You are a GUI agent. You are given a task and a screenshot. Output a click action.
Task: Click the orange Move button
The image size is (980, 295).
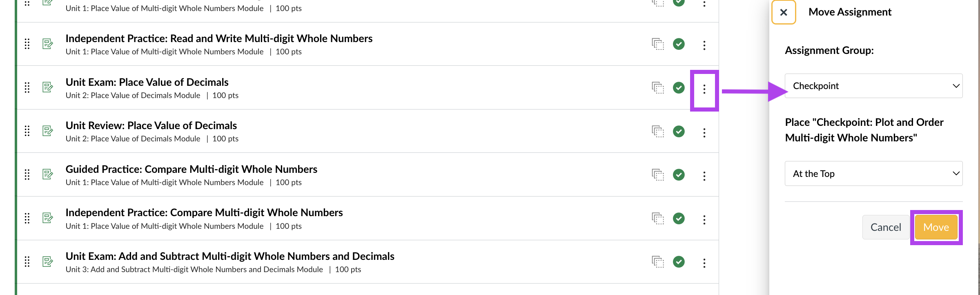coord(936,227)
